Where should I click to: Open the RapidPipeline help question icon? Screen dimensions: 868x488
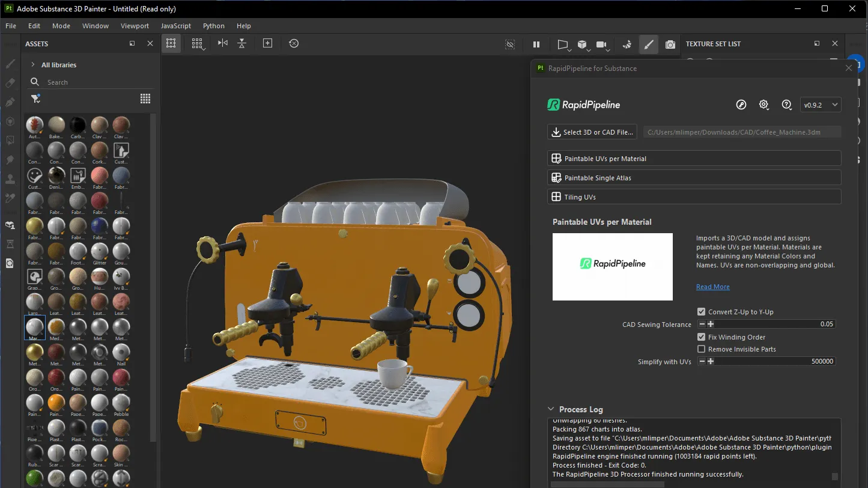point(786,105)
